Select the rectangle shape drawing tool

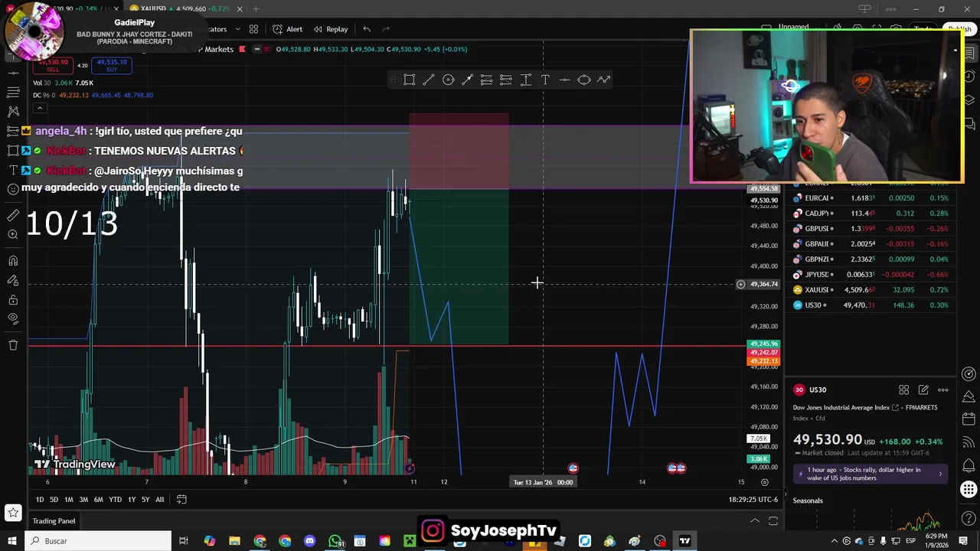coord(410,80)
